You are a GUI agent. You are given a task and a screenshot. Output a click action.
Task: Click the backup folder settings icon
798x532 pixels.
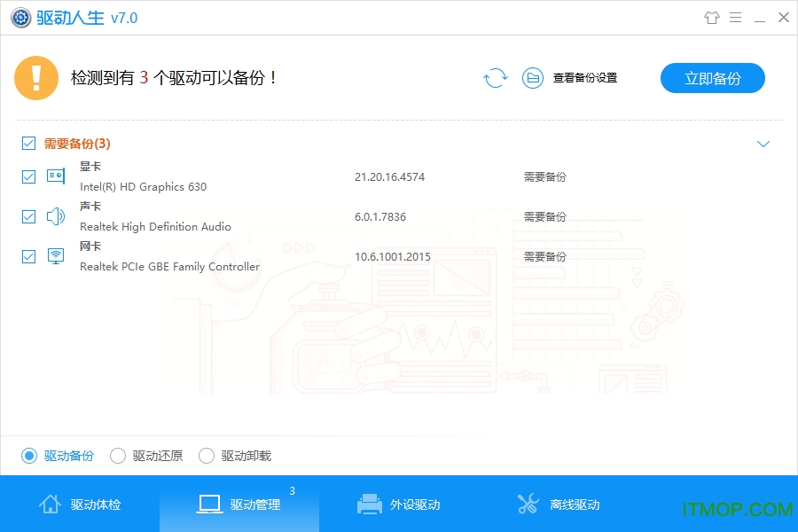533,78
